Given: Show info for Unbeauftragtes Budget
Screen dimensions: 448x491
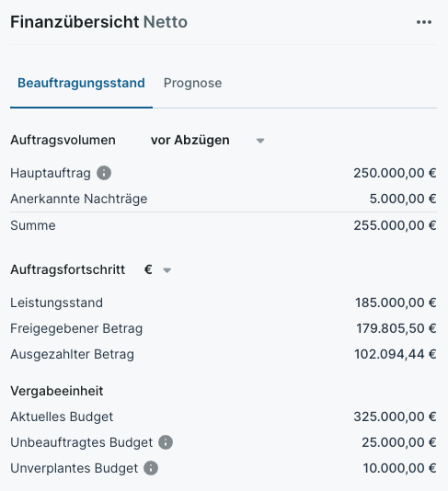Looking at the screenshot, I should (x=166, y=442).
